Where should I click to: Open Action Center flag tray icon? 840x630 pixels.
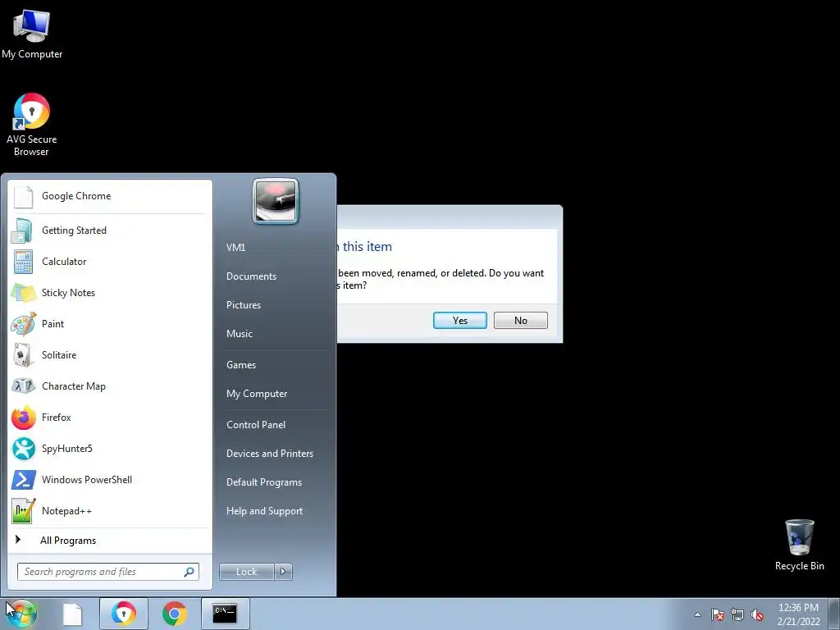pos(718,614)
